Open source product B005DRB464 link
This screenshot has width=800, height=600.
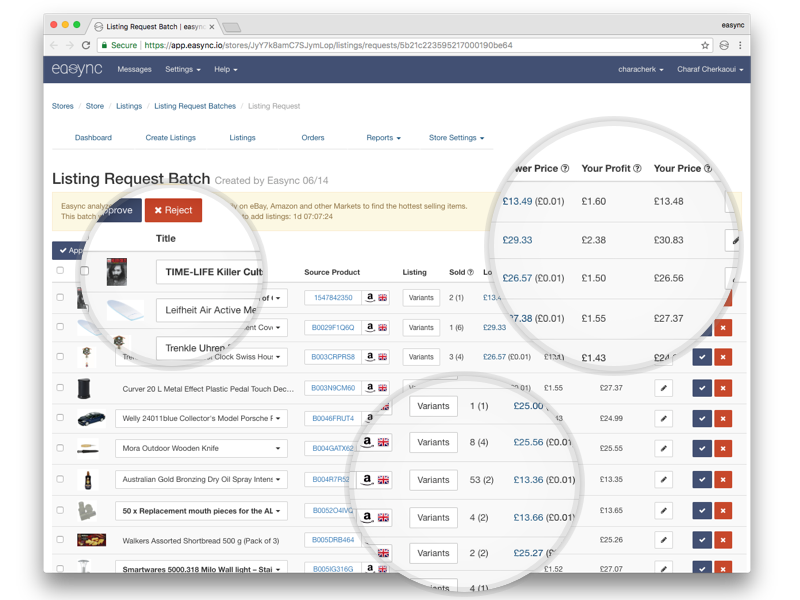[x=333, y=540]
